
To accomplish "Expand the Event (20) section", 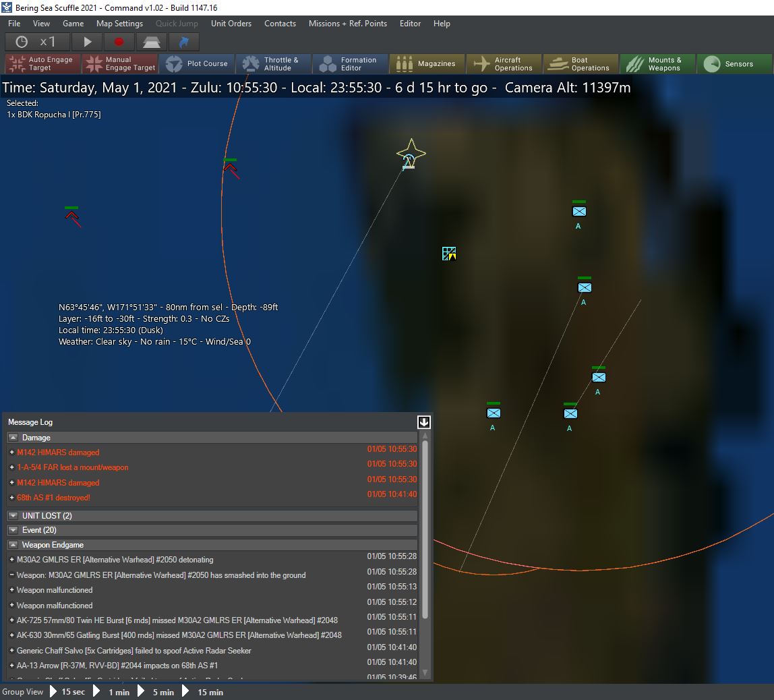I will tap(13, 529).
